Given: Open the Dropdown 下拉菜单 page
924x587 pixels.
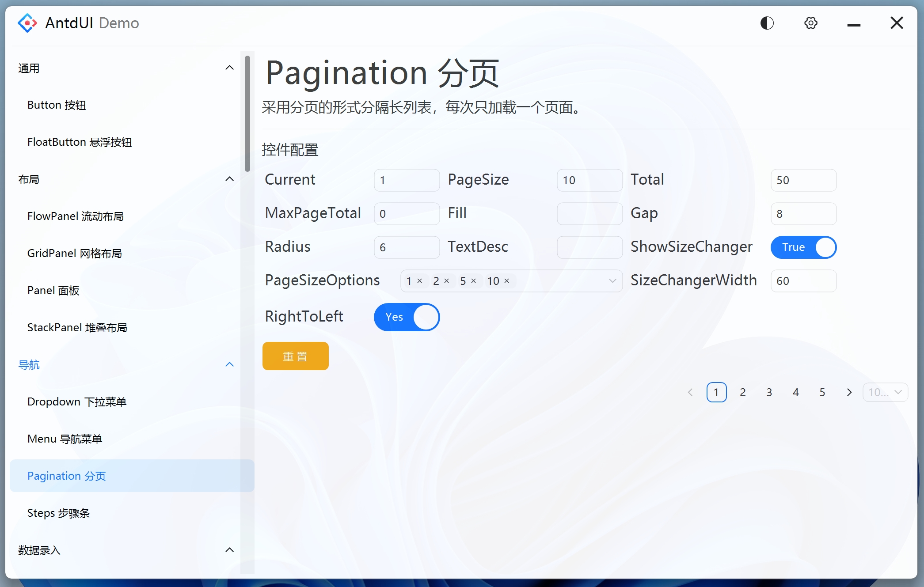Looking at the screenshot, I should (x=77, y=401).
